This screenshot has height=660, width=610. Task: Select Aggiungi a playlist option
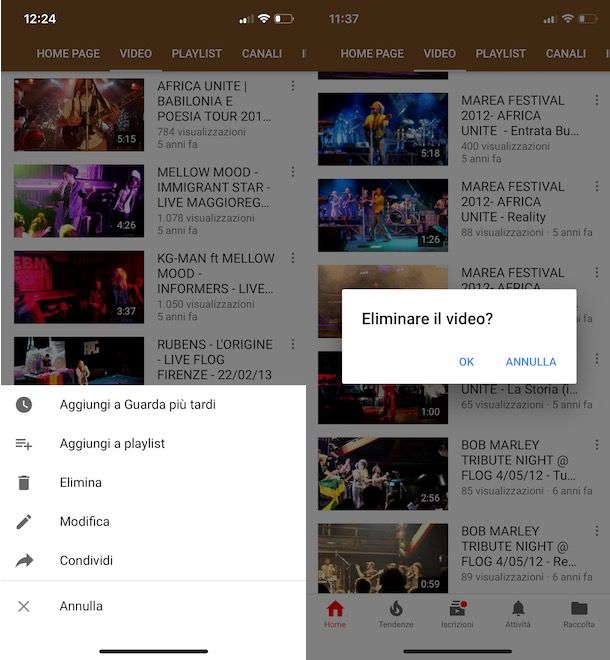(x=153, y=444)
